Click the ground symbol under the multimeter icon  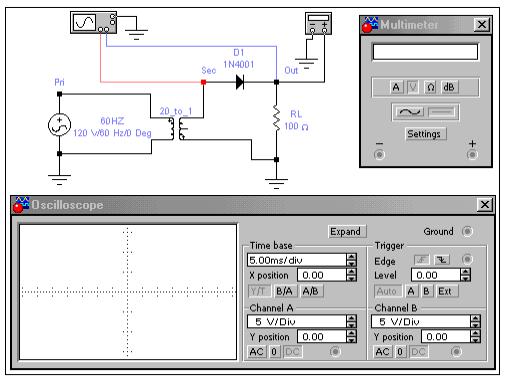point(306,64)
